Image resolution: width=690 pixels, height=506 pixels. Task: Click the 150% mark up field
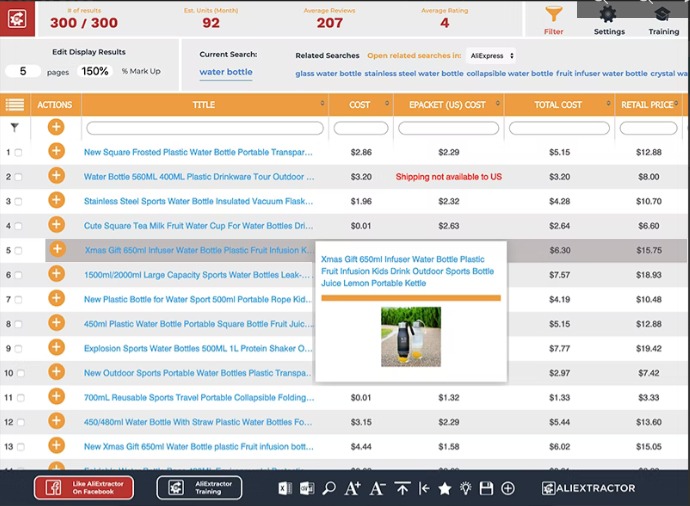[95, 71]
